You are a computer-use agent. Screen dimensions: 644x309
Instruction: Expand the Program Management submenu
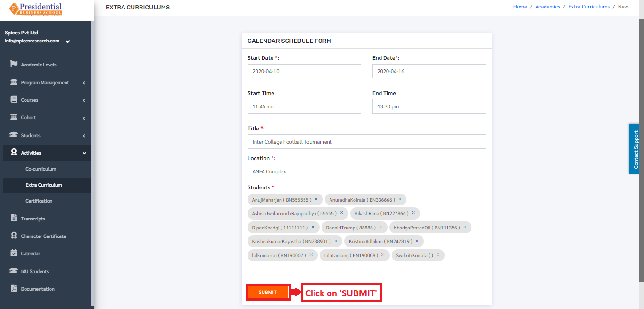(84, 83)
